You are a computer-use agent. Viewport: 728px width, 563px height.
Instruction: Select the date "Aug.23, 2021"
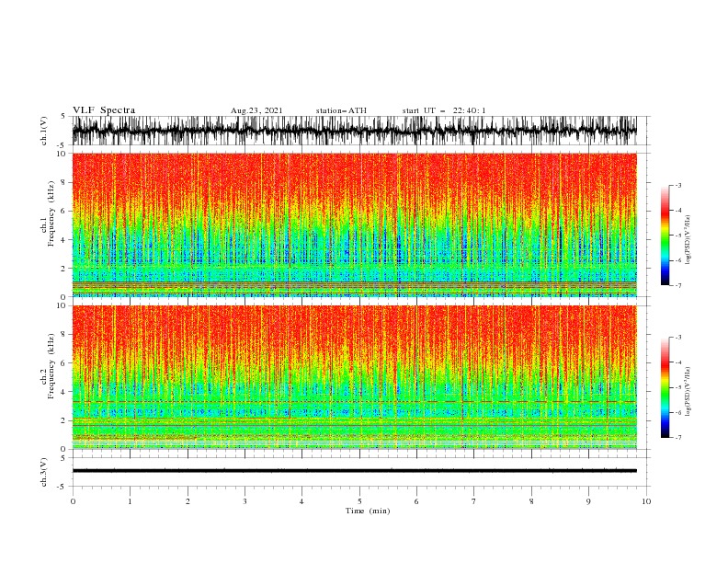256,110
